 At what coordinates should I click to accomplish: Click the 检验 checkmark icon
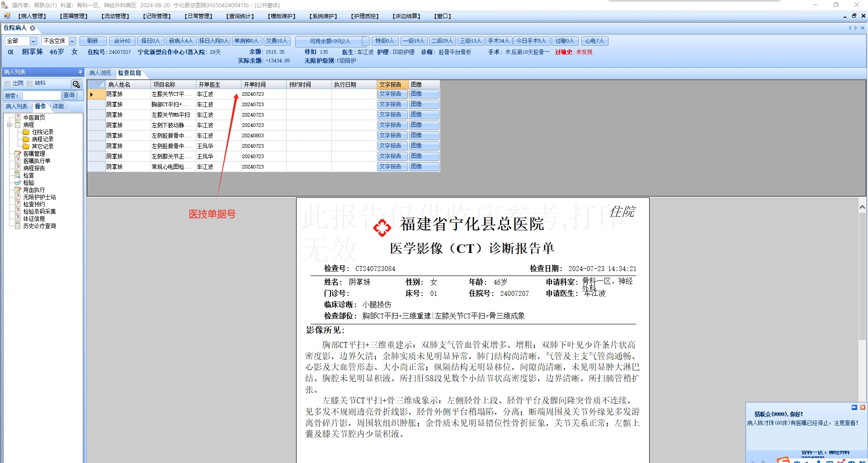pyautogui.click(x=18, y=182)
